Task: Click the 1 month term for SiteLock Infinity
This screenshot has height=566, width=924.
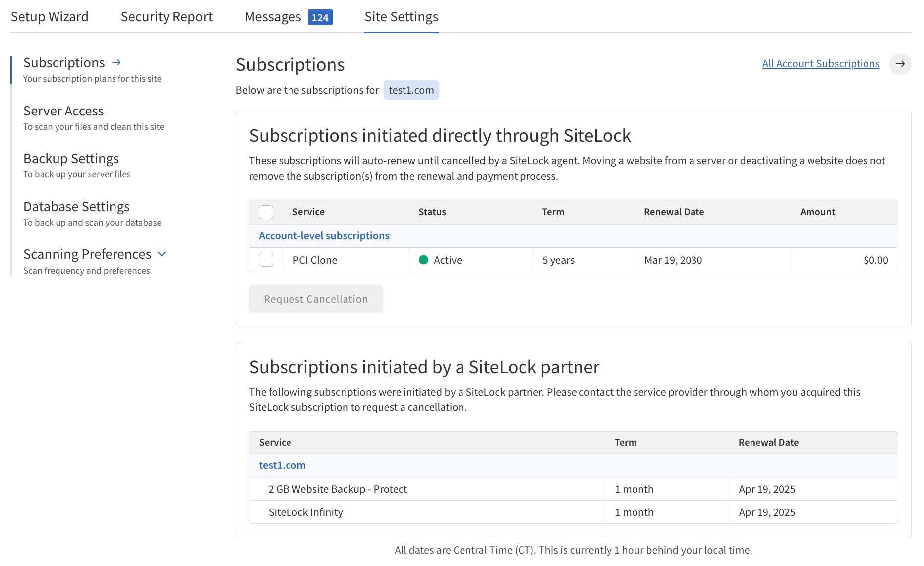Action: click(634, 512)
